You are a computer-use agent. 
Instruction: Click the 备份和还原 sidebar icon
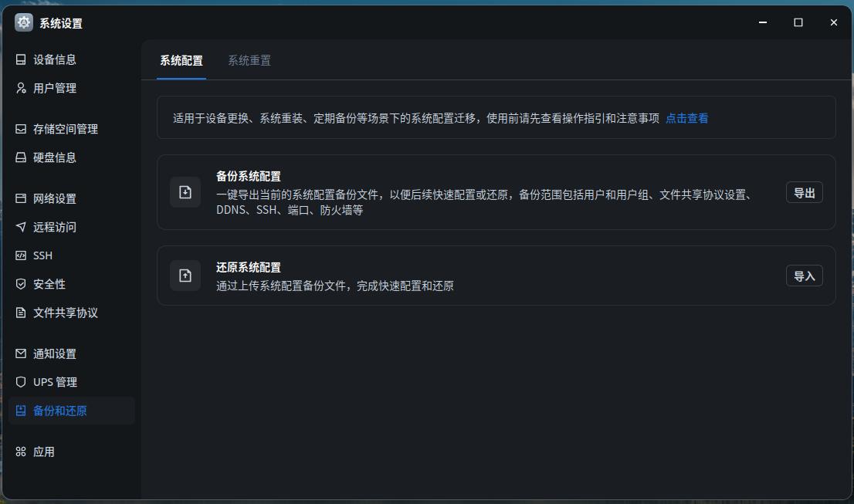click(21, 411)
